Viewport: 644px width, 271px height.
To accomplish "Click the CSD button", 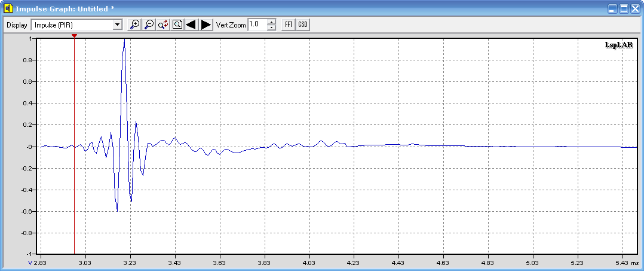I will (303, 25).
